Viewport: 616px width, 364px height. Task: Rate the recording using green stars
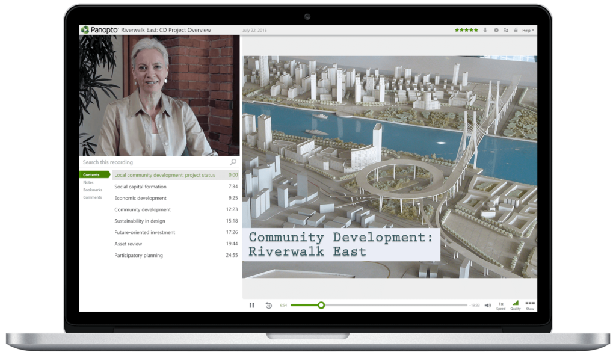(x=466, y=30)
